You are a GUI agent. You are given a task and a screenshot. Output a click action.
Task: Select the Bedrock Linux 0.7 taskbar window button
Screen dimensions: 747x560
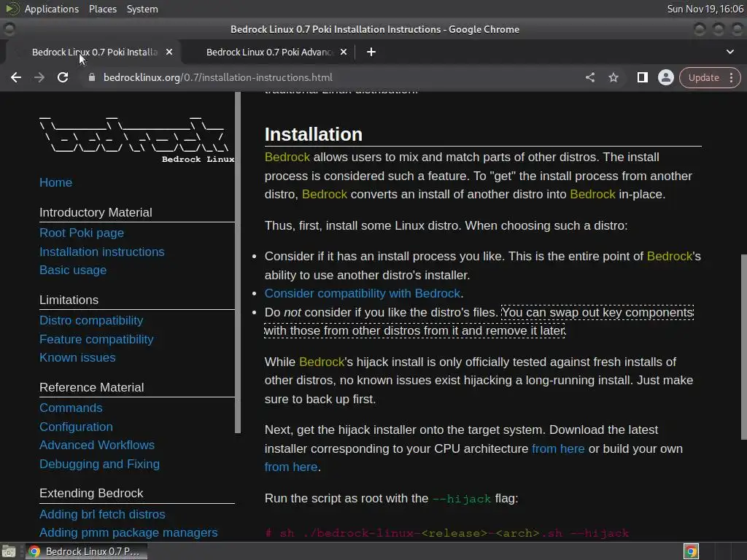tap(86, 551)
